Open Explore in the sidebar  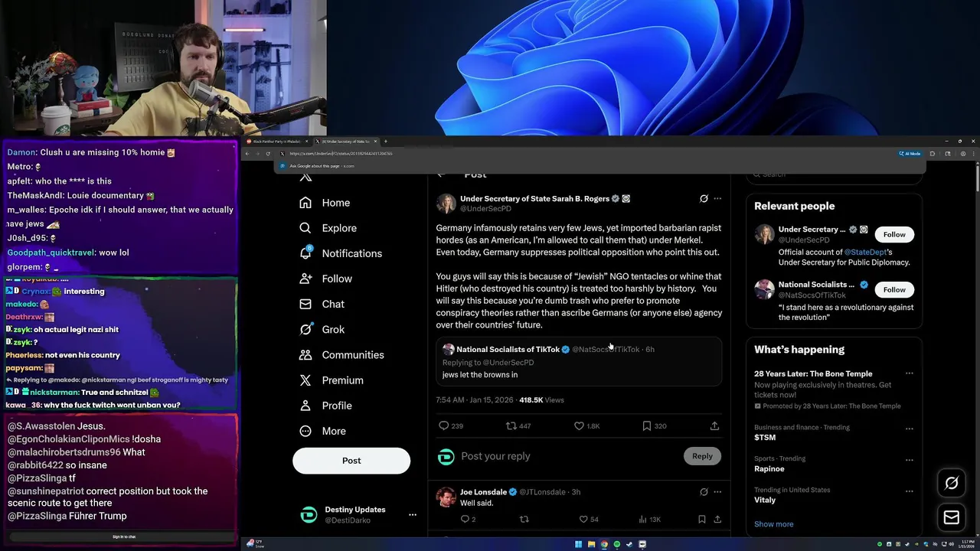pyautogui.click(x=328, y=228)
